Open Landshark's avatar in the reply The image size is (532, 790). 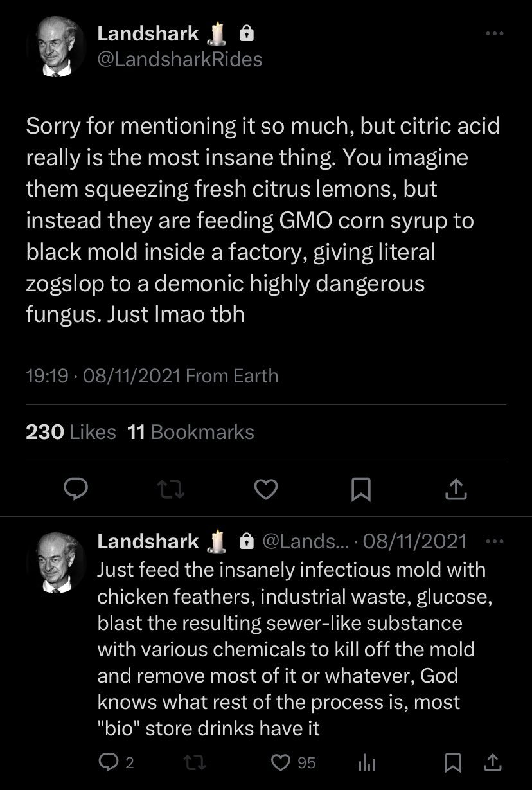tap(57, 562)
